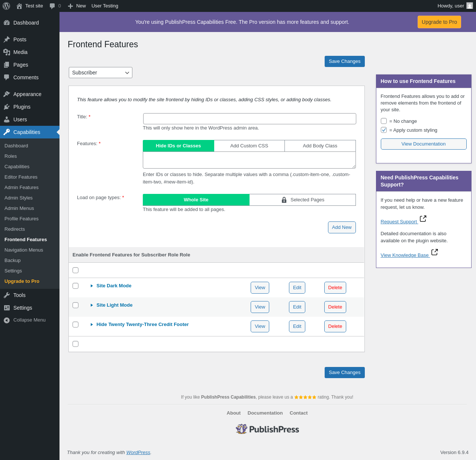The width and height of the screenshot is (476, 460).
Task: Click the Pages icon in sidebar
Action: click(7, 65)
